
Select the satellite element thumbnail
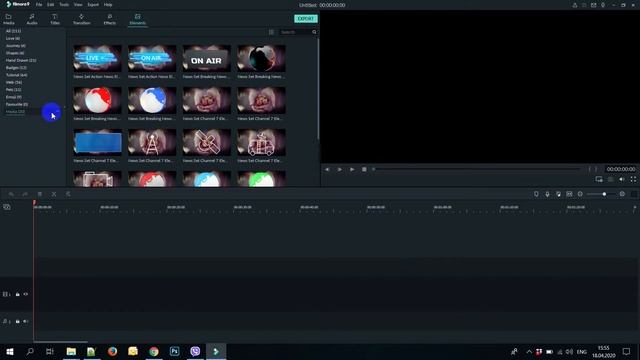point(207,142)
